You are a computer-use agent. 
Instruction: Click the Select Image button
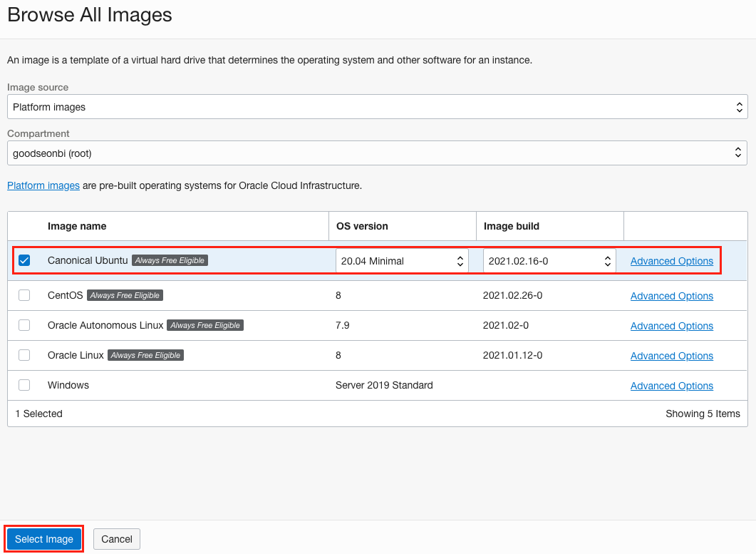(44, 539)
